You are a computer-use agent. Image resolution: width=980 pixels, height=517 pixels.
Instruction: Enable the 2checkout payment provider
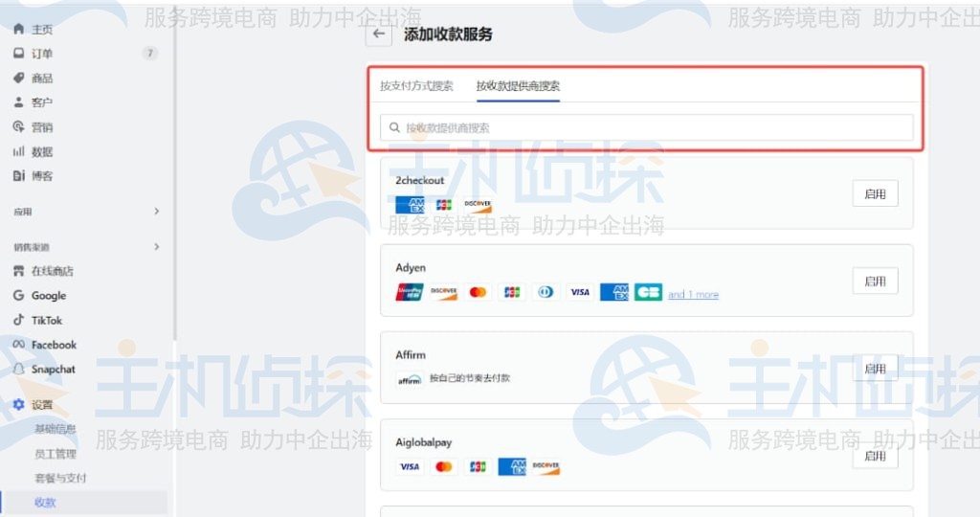click(x=875, y=194)
